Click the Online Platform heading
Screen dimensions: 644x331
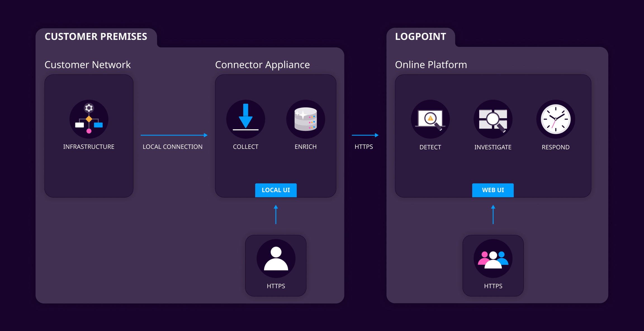[x=431, y=65]
